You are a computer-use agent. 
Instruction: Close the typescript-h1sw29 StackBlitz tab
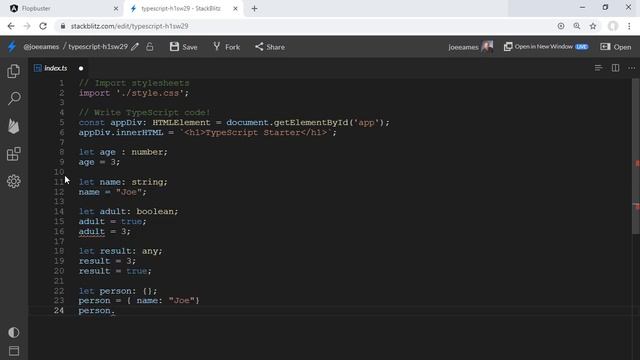[x=235, y=8]
